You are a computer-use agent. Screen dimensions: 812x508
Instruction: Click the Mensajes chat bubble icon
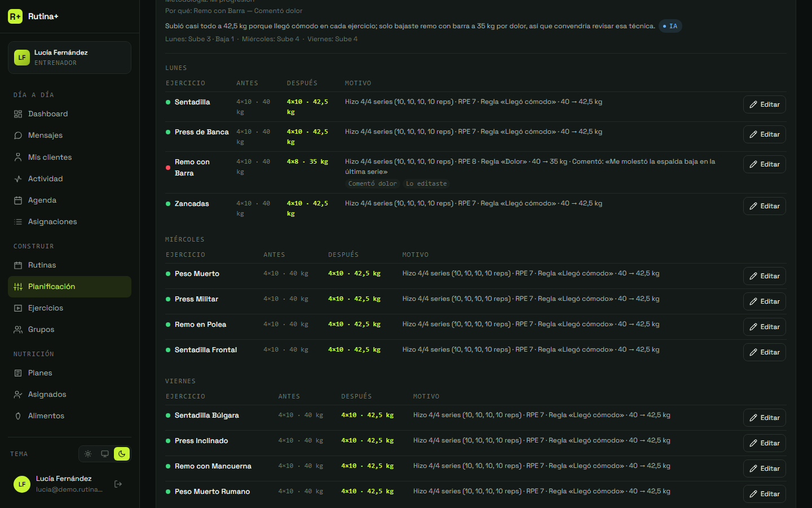click(x=18, y=135)
